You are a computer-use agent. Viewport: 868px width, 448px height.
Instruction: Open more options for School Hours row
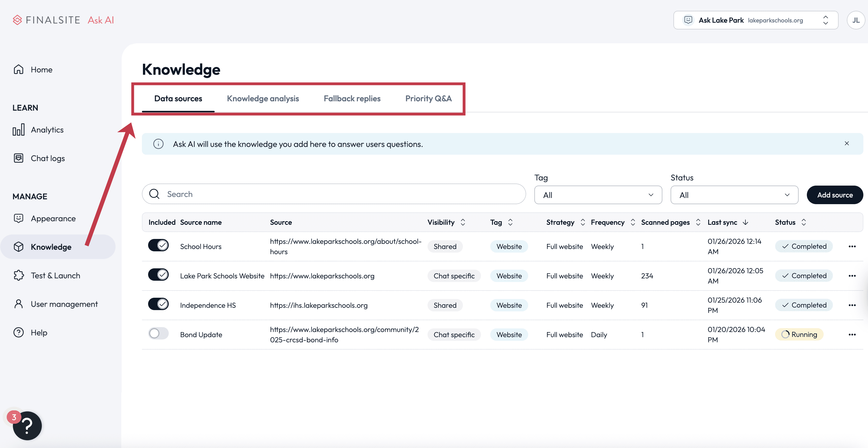pyautogui.click(x=852, y=246)
